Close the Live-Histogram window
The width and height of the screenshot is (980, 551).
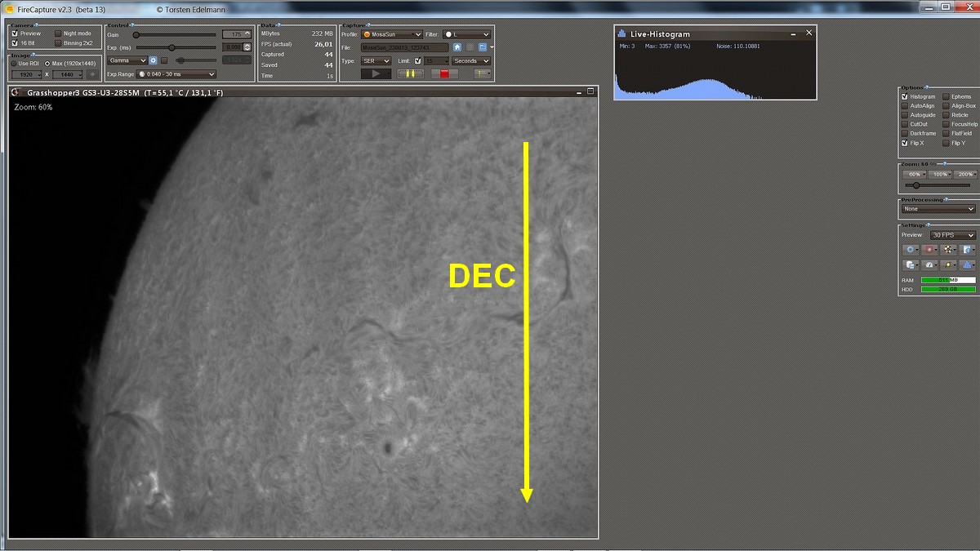[809, 33]
